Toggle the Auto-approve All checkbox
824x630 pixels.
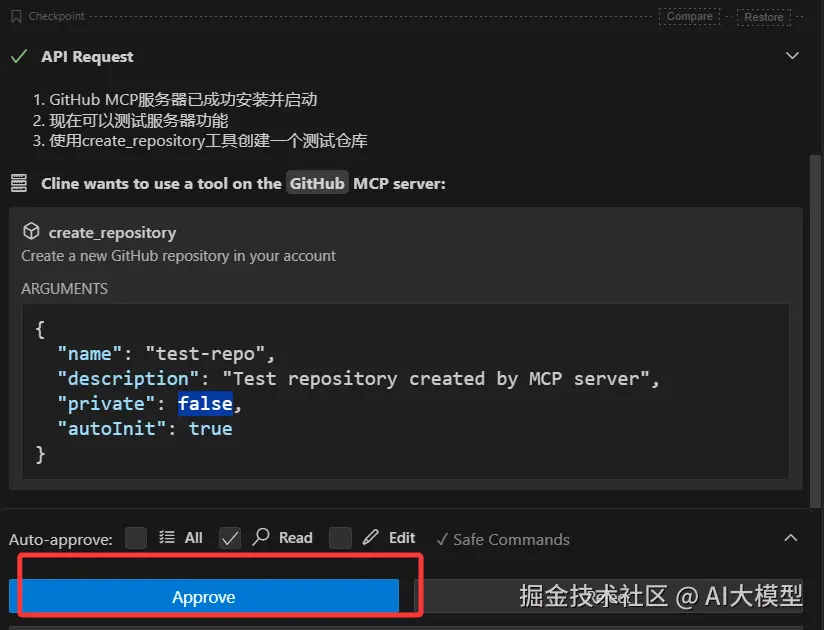click(136, 538)
